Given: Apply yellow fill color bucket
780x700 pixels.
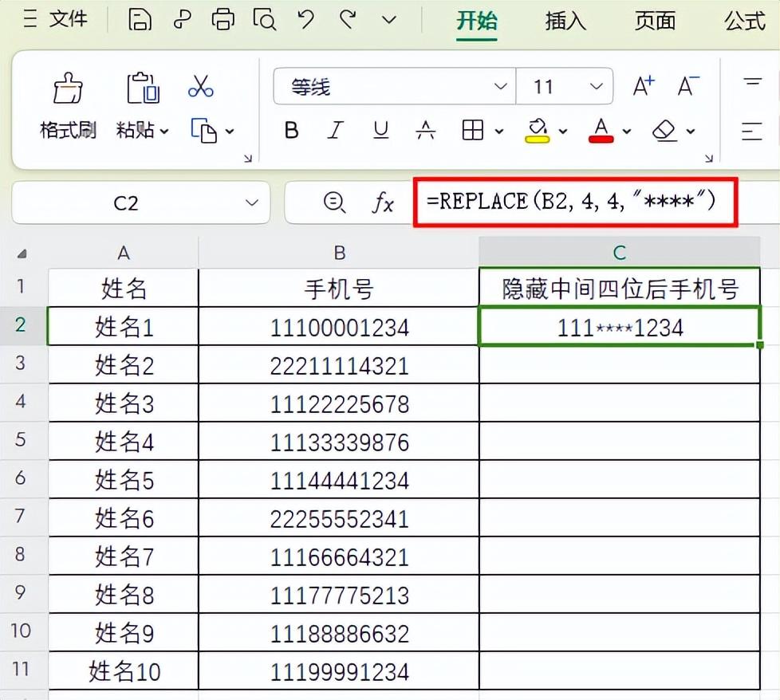Looking at the screenshot, I should [x=538, y=131].
